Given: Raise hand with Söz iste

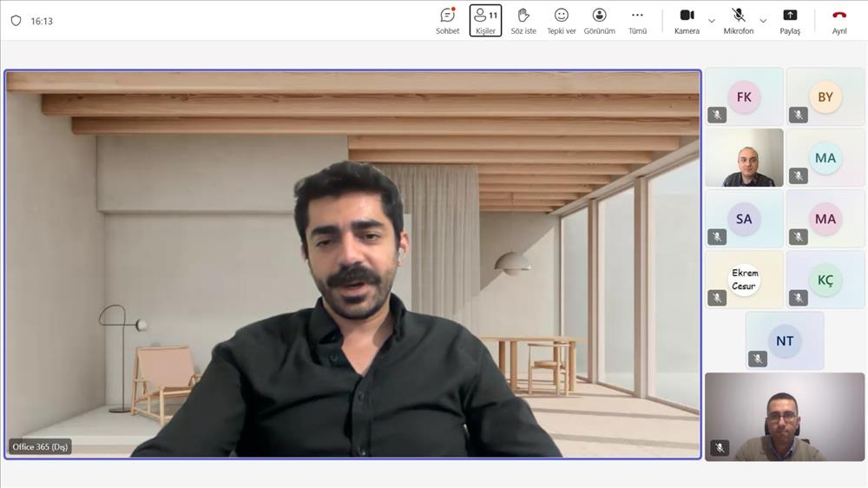Looking at the screenshot, I should click(x=523, y=20).
